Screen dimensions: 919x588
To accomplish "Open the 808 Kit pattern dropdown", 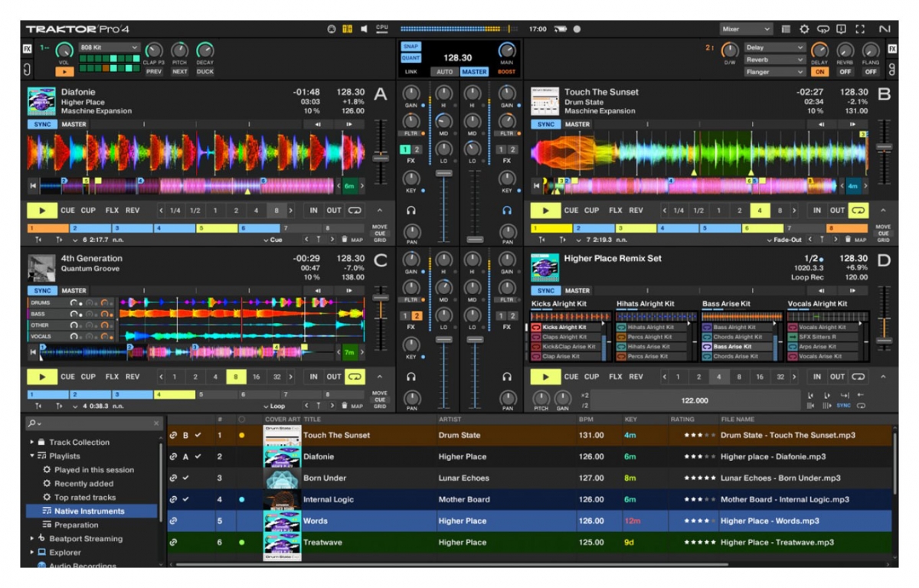I will (109, 47).
